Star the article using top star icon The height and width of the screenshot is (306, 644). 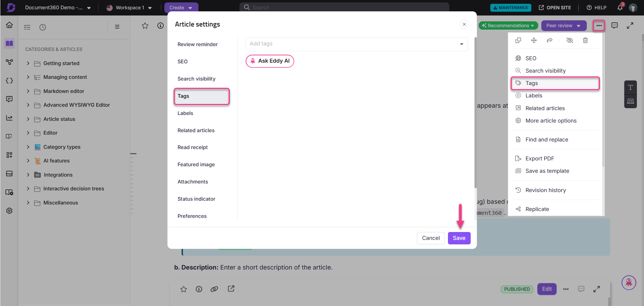(x=145, y=25)
